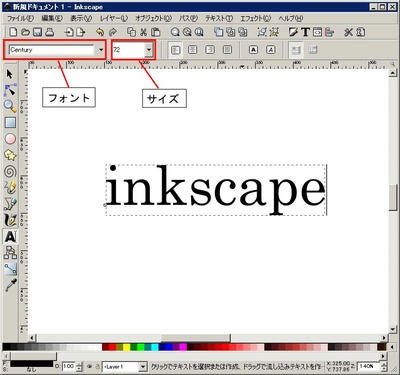Click the center text alignment button

coord(192,50)
